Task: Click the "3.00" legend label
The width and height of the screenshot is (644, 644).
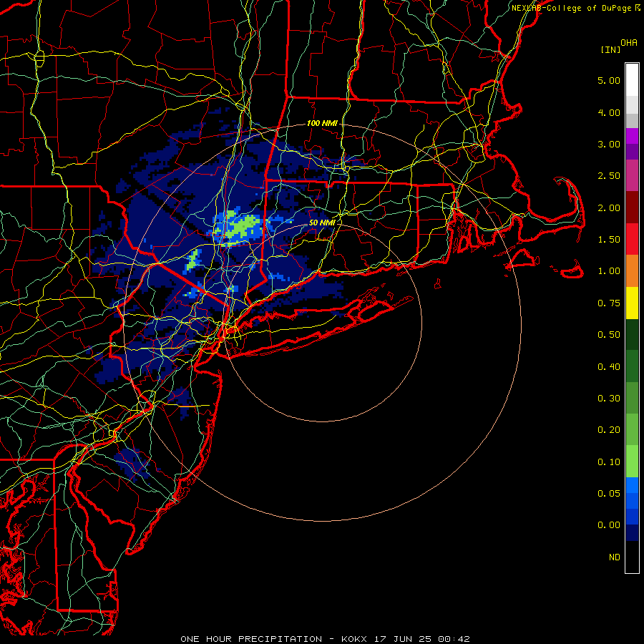Action: click(609, 144)
